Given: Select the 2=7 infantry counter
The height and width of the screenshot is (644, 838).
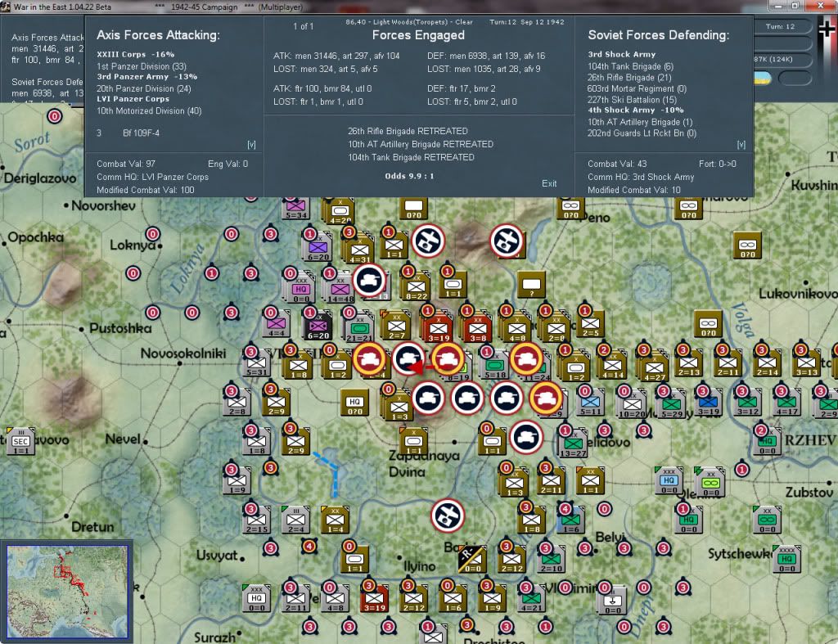Looking at the screenshot, I should tap(397, 326).
